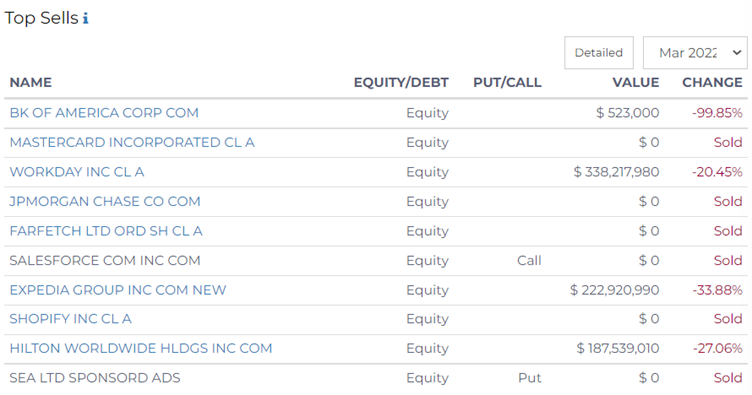The width and height of the screenshot is (752, 395).
Task: Sort by the VALUE column header
Action: (x=635, y=82)
